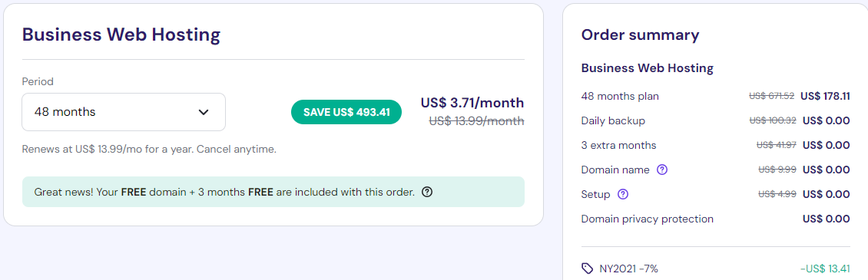The width and height of the screenshot is (868, 280).
Task: Click the help icon in free domain banner
Action: coord(427,192)
